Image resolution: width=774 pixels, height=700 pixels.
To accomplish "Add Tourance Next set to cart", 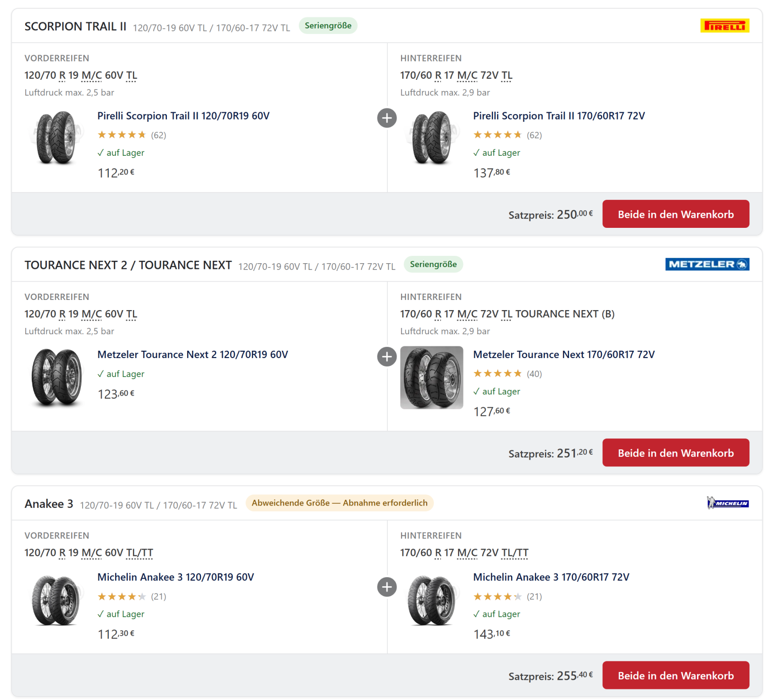I will pos(675,453).
